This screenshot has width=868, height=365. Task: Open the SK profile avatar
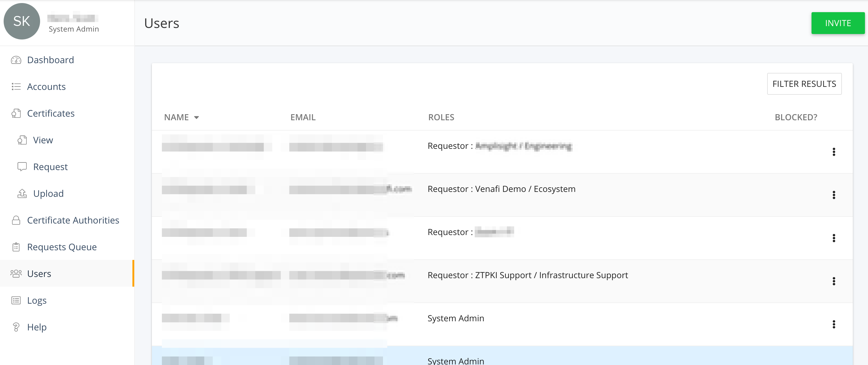(x=22, y=21)
